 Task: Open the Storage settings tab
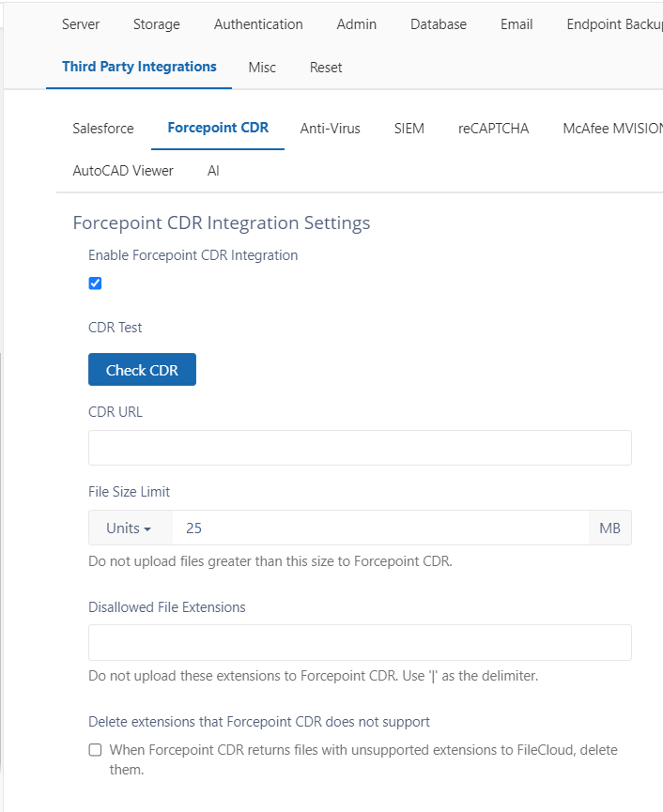tap(157, 24)
